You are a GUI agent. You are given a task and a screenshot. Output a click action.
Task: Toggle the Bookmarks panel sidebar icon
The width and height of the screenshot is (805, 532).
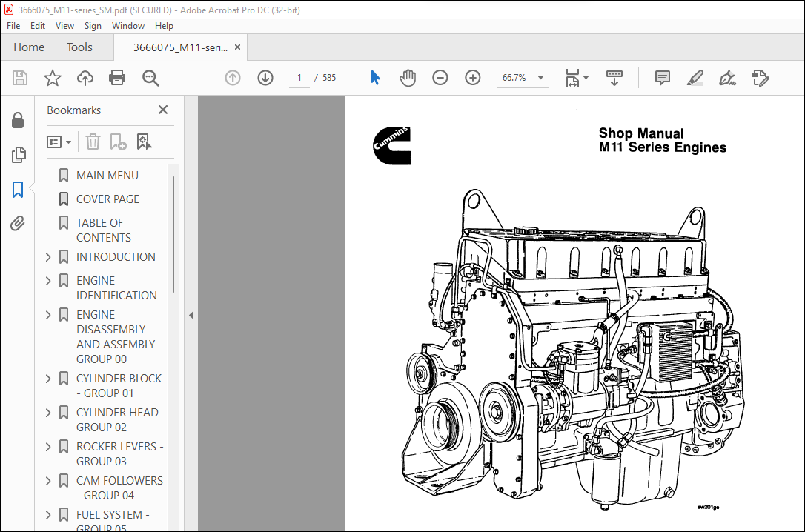pos(18,189)
